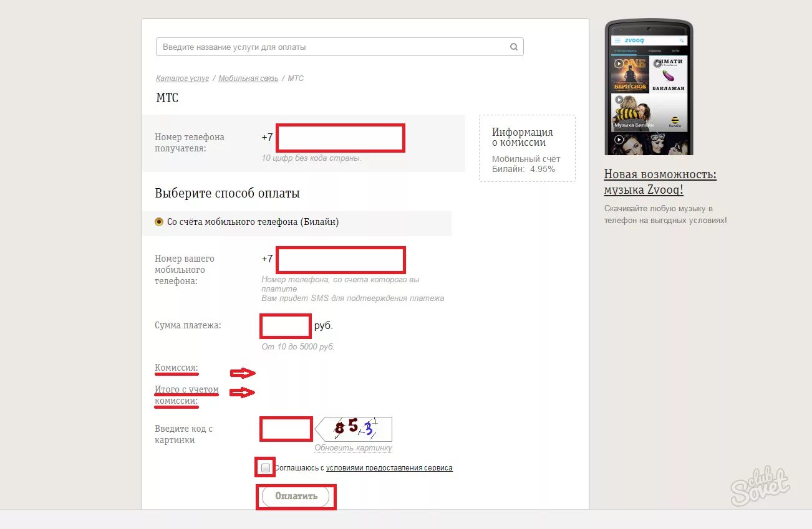The height and width of the screenshot is (529, 812).
Task: Focus the service name search field
Action: pyautogui.click(x=339, y=47)
